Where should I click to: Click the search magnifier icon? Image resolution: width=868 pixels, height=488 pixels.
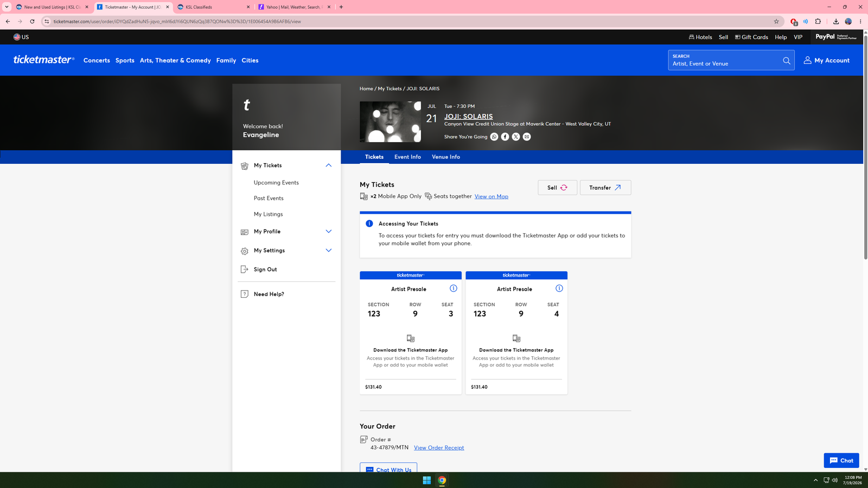click(787, 60)
